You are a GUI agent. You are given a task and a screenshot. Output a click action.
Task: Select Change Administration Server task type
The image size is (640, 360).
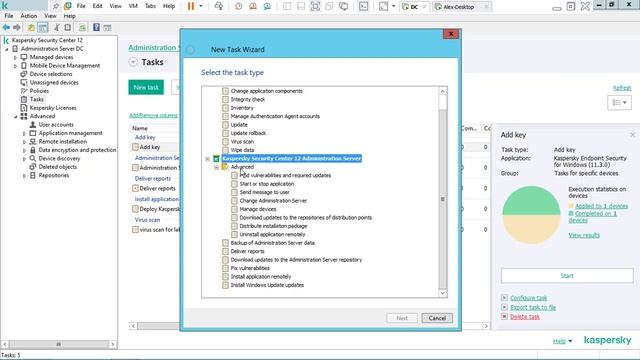(x=273, y=201)
